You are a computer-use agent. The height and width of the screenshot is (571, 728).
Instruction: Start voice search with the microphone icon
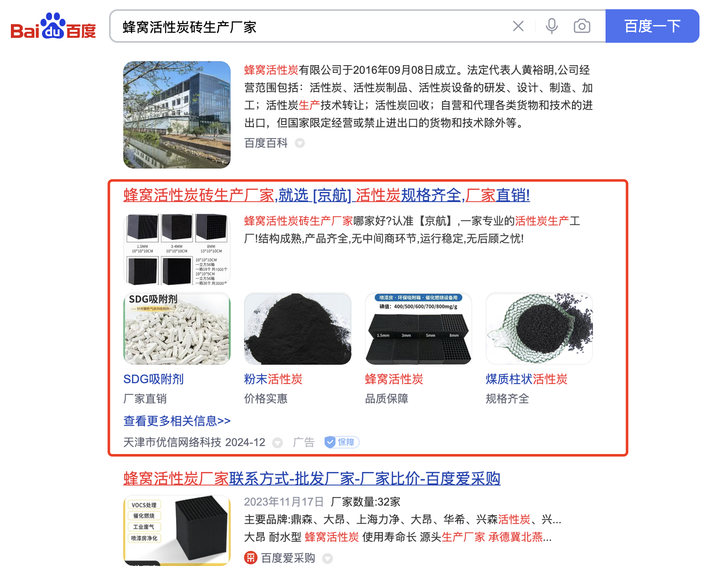click(552, 26)
